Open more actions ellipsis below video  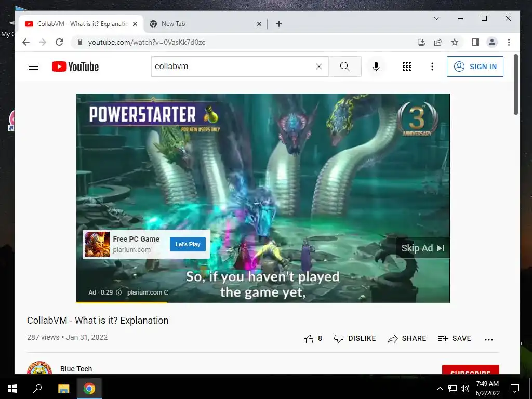tap(488, 339)
